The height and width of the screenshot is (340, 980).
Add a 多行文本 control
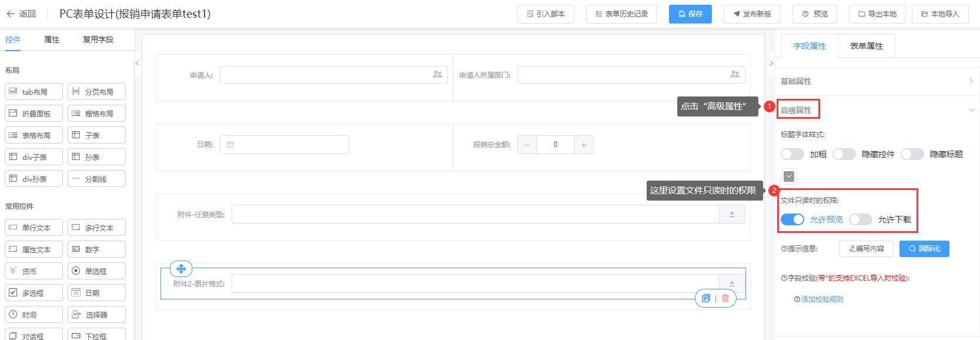[x=96, y=228]
